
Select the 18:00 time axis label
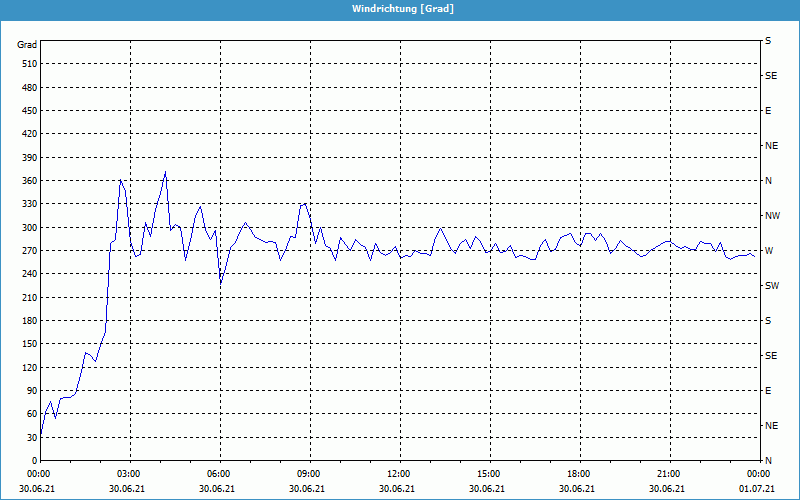point(579,474)
